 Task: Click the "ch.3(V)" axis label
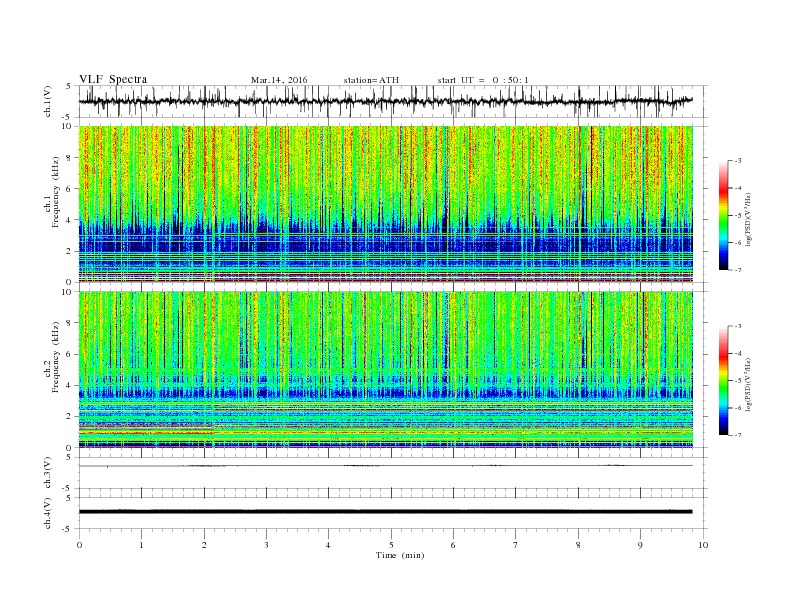click(48, 473)
